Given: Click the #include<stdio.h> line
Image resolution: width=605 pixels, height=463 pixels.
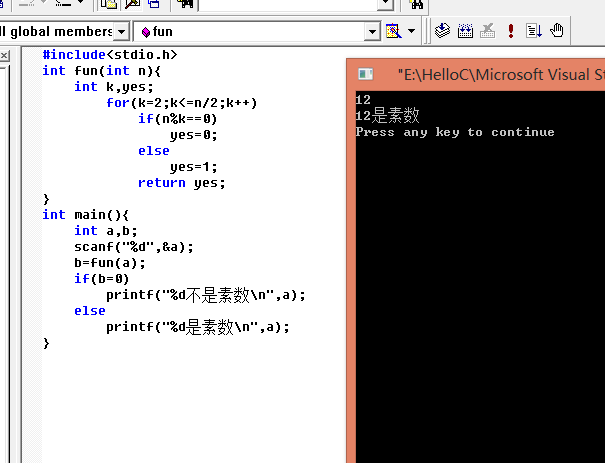Looking at the screenshot, I should [x=110, y=55].
